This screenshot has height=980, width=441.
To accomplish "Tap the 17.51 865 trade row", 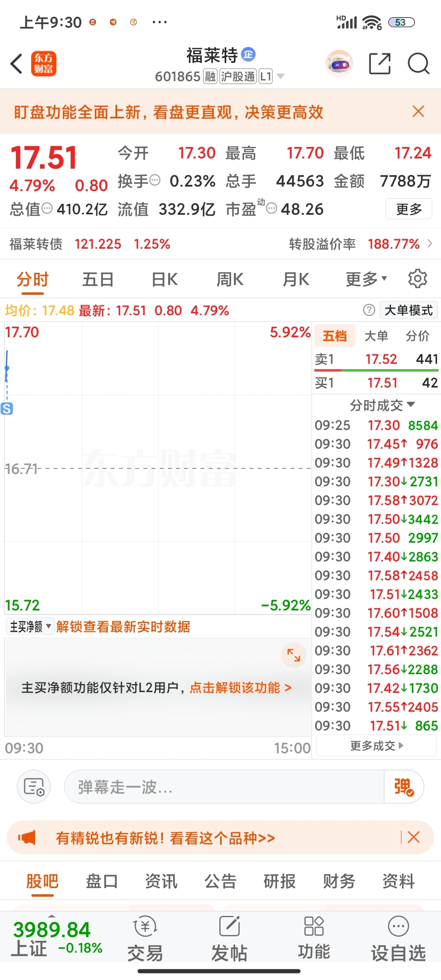I will (x=376, y=726).
